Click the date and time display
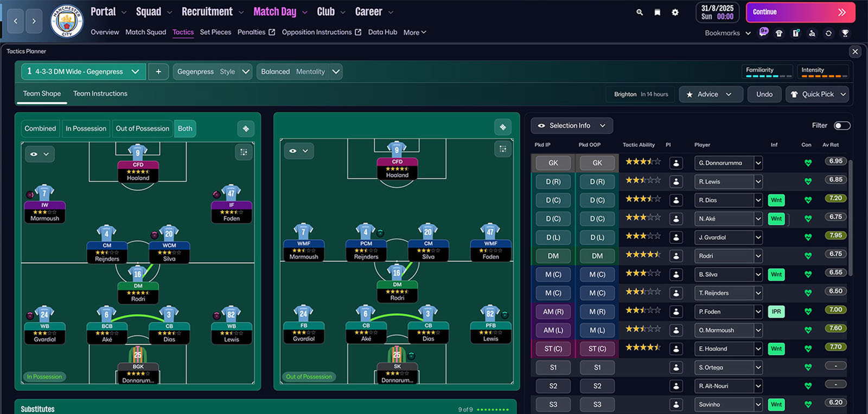This screenshot has width=868, height=414. (x=717, y=12)
